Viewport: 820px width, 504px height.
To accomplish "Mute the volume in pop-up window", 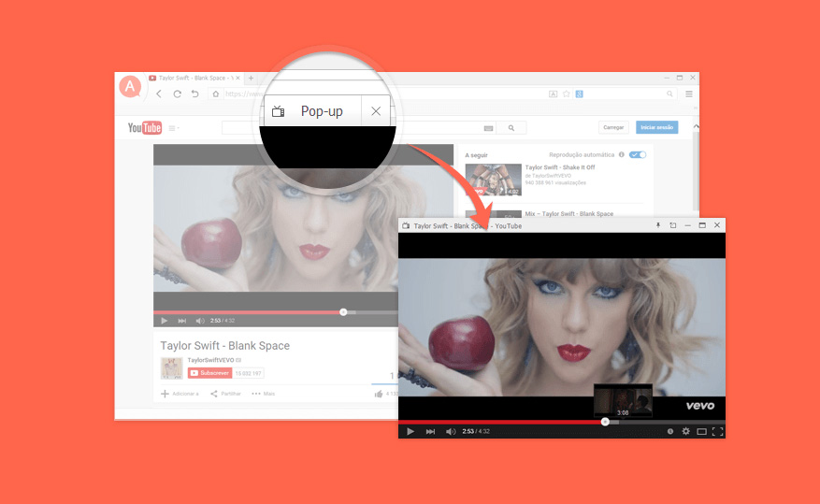I will click(x=451, y=431).
